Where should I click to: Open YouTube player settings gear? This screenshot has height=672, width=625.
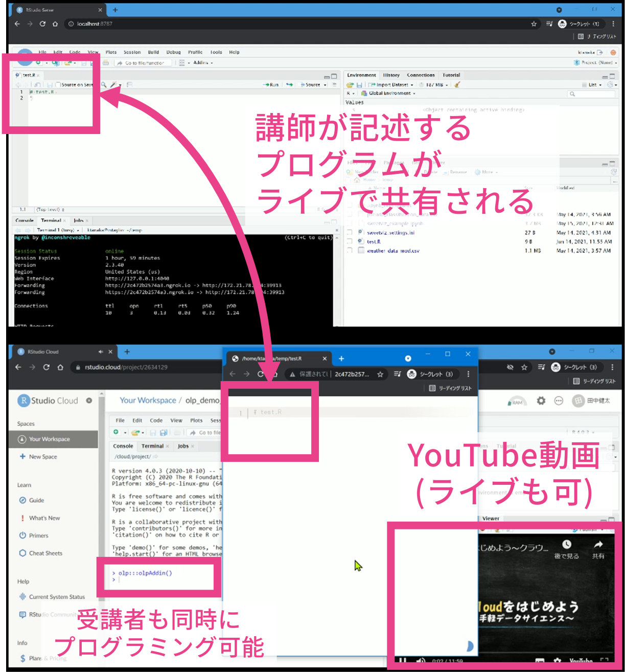(557, 661)
